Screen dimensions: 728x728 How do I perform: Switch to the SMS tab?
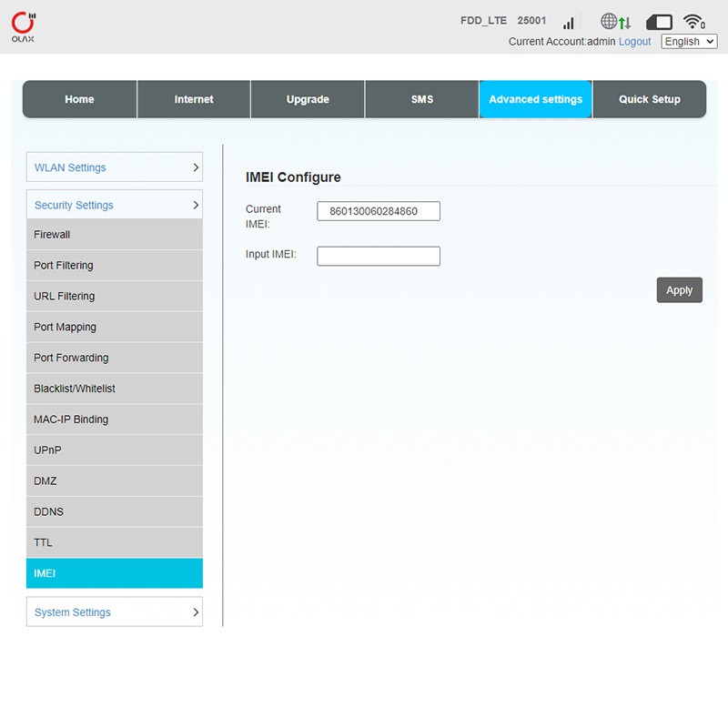point(421,99)
